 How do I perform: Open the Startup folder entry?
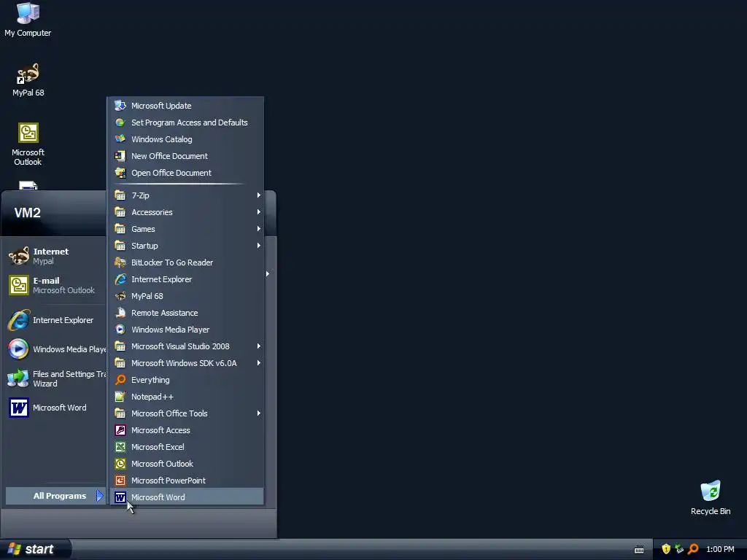click(187, 246)
